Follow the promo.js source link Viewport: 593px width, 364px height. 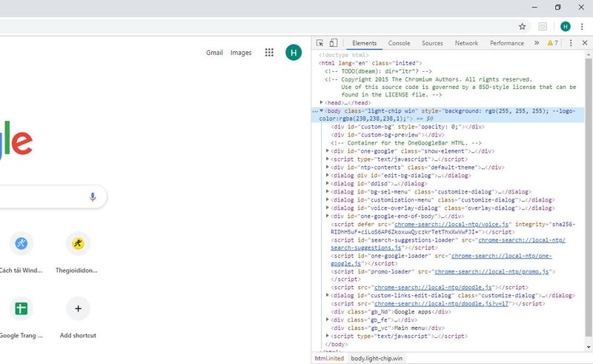click(491, 271)
